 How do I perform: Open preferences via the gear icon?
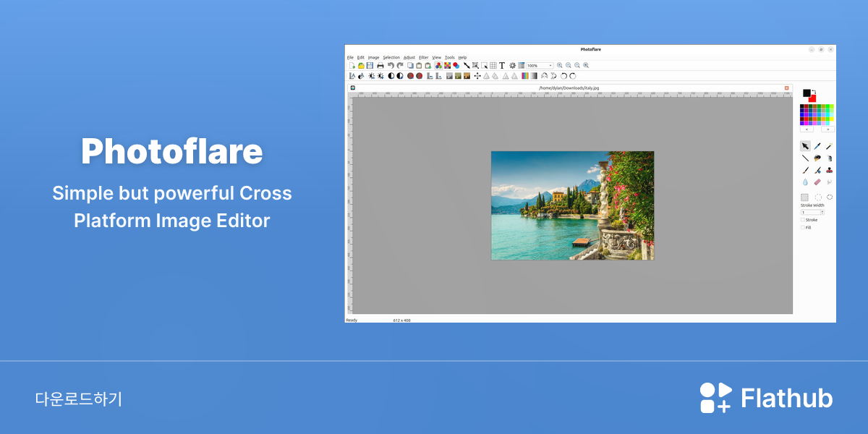tap(512, 65)
